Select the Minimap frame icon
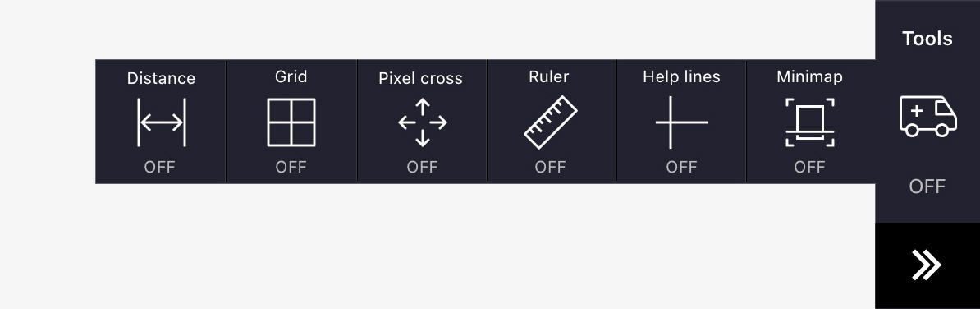 [810, 122]
